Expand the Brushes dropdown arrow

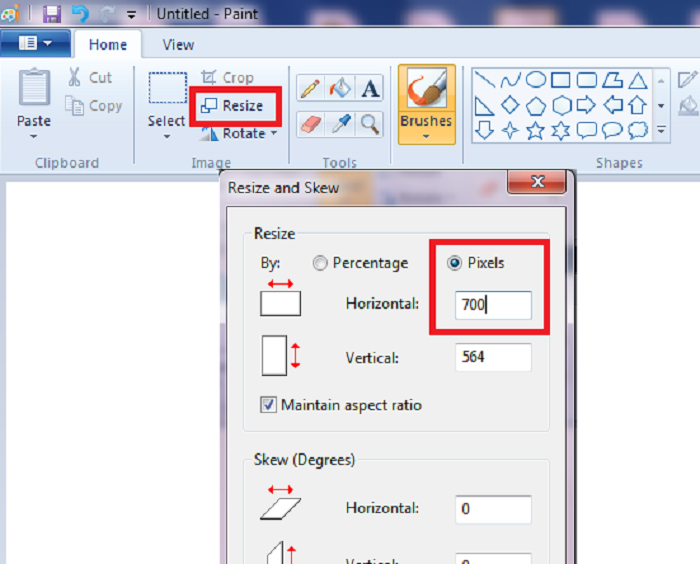coord(426,137)
